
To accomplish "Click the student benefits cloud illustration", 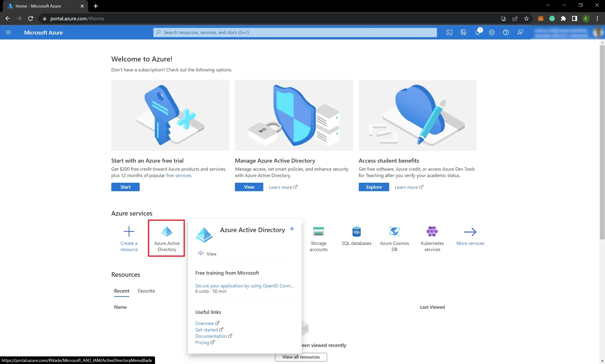I will [x=418, y=115].
